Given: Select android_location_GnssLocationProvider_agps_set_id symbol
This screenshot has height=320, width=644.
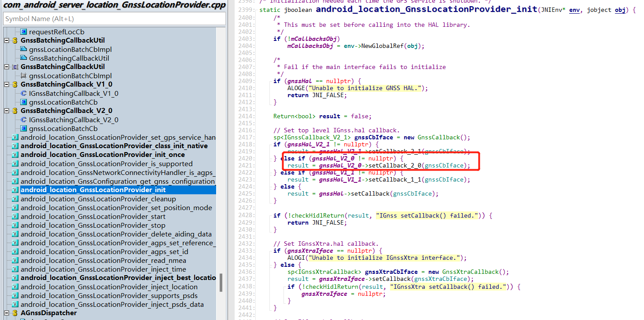Looking at the screenshot, I should tap(104, 251).
